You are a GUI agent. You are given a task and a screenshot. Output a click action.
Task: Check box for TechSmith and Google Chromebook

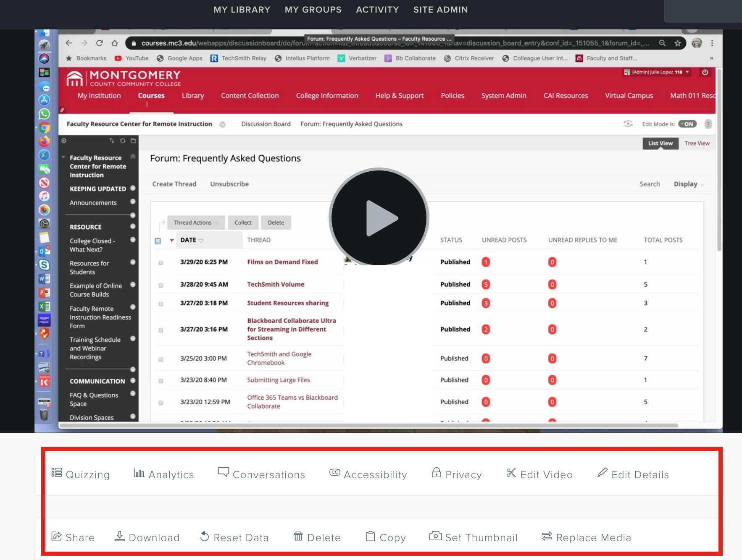pos(161,359)
